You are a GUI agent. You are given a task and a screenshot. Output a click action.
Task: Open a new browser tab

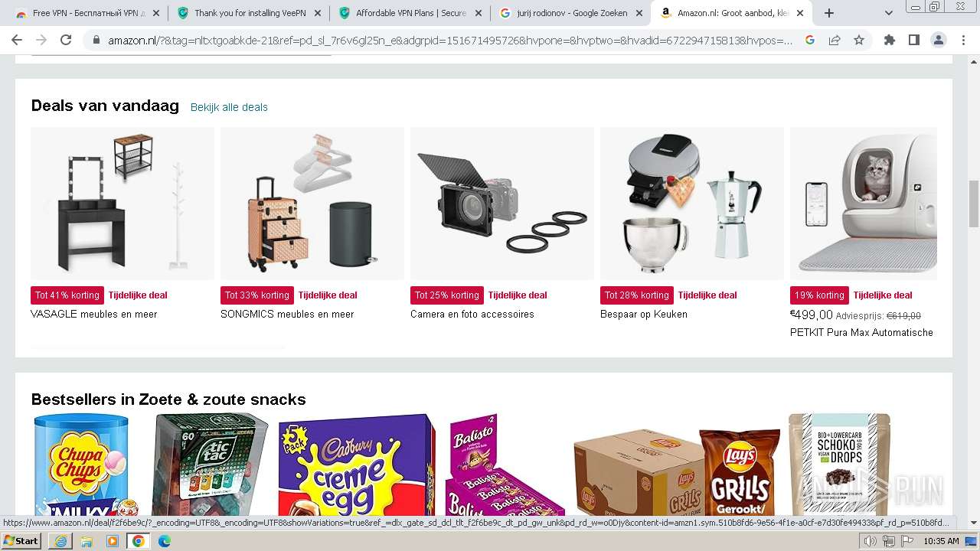[828, 13]
